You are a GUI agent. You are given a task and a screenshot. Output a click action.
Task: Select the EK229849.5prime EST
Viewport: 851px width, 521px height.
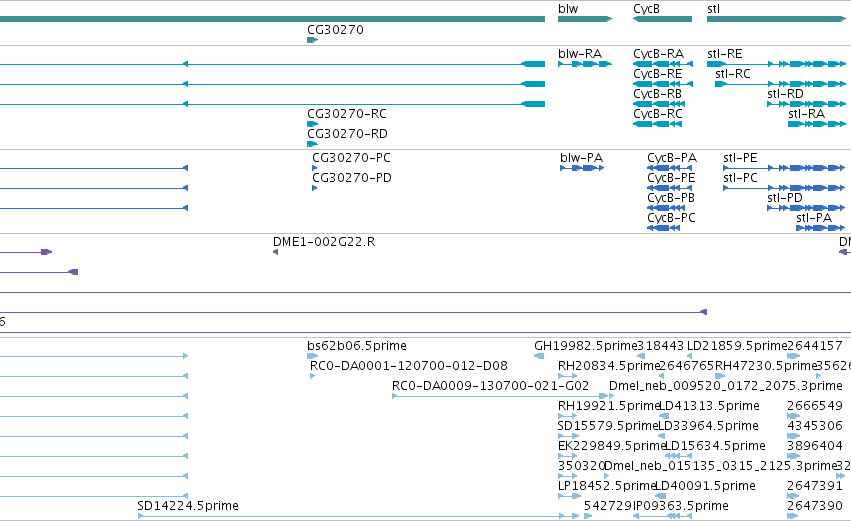(x=567, y=456)
